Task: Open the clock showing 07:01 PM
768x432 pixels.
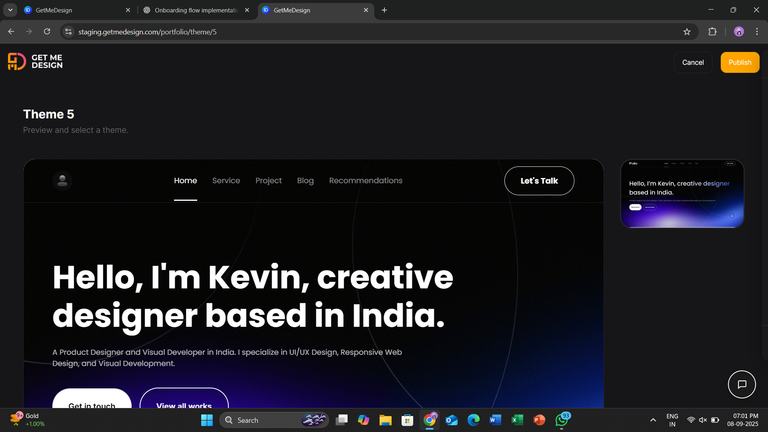Action: [742, 420]
